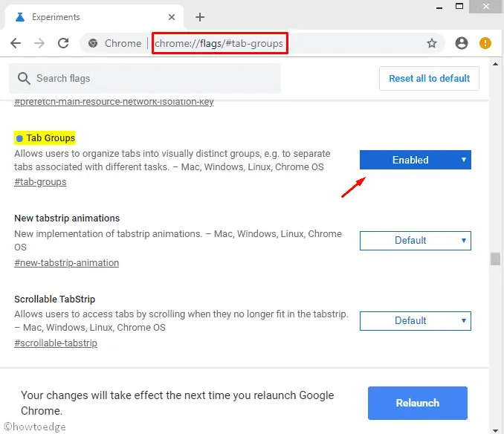The width and height of the screenshot is (504, 434).
Task: Click the scrollbar down arrow
Action: point(495,430)
